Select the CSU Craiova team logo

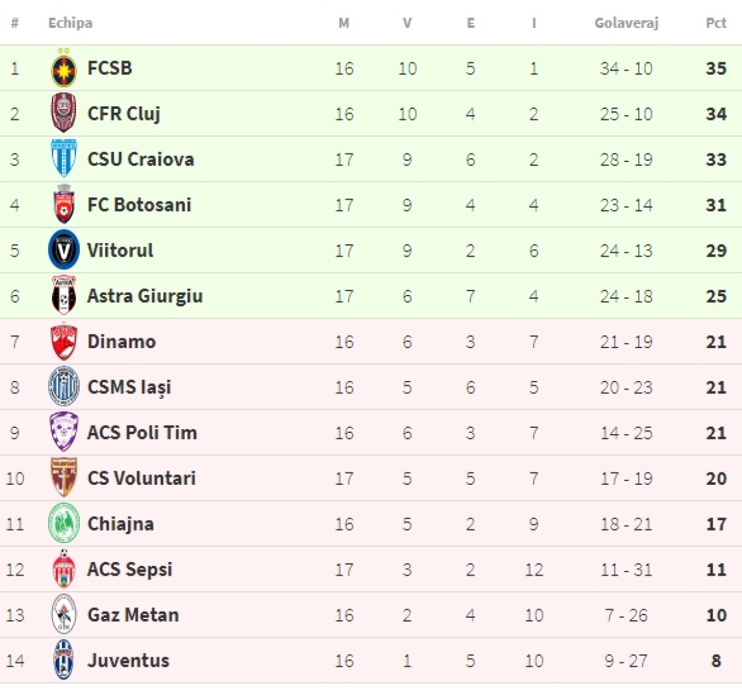[x=64, y=159]
